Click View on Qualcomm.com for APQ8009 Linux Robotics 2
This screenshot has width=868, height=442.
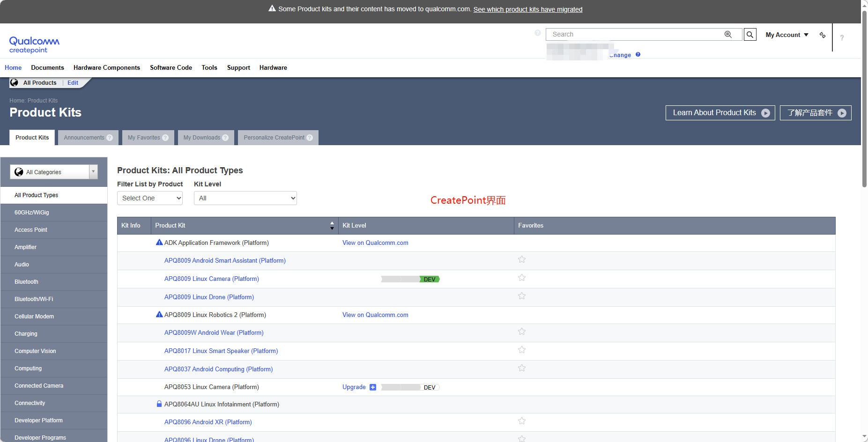tap(375, 315)
